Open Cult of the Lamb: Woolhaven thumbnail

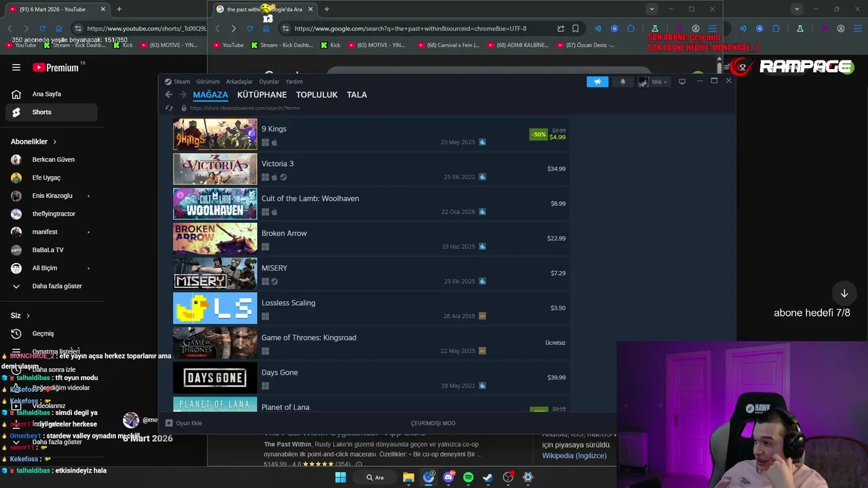coord(215,203)
